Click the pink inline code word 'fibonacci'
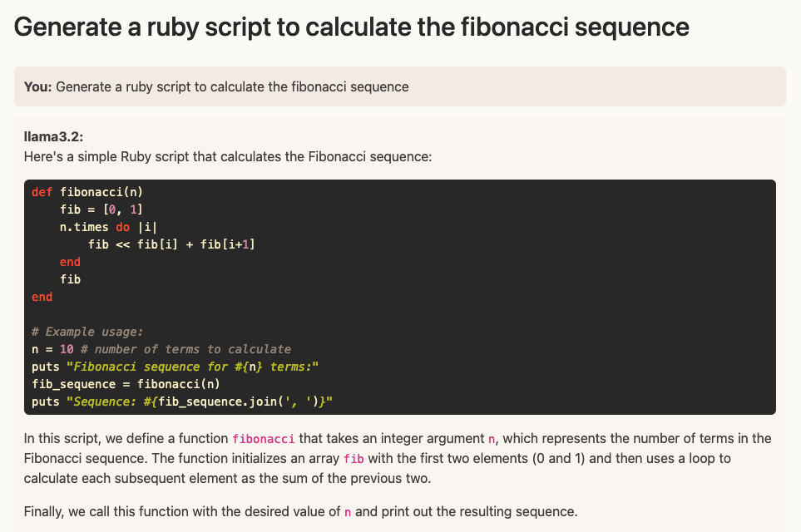 (263, 439)
